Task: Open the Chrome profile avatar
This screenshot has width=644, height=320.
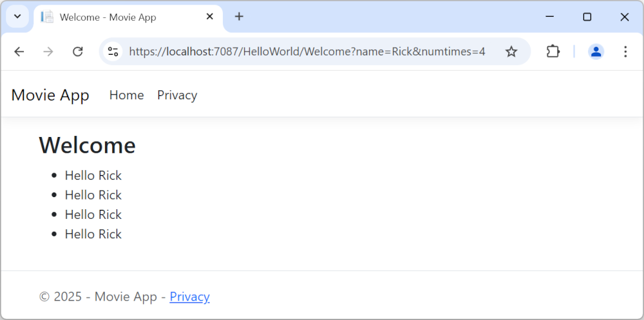Action: click(596, 52)
